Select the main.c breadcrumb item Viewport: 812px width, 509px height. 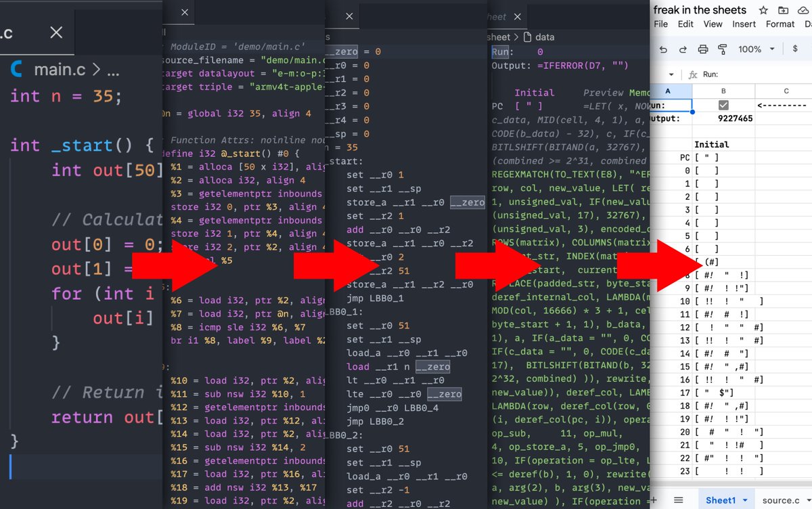(x=61, y=70)
